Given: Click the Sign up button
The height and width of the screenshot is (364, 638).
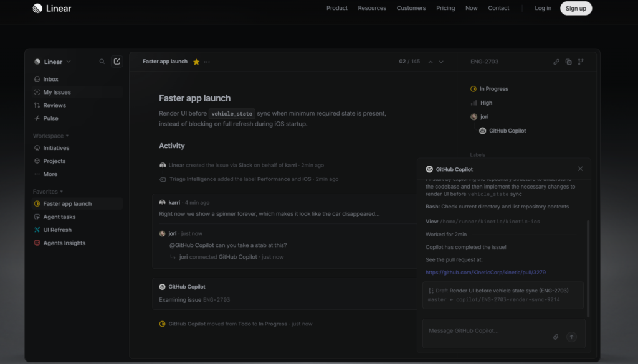Looking at the screenshot, I should [576, 8].
